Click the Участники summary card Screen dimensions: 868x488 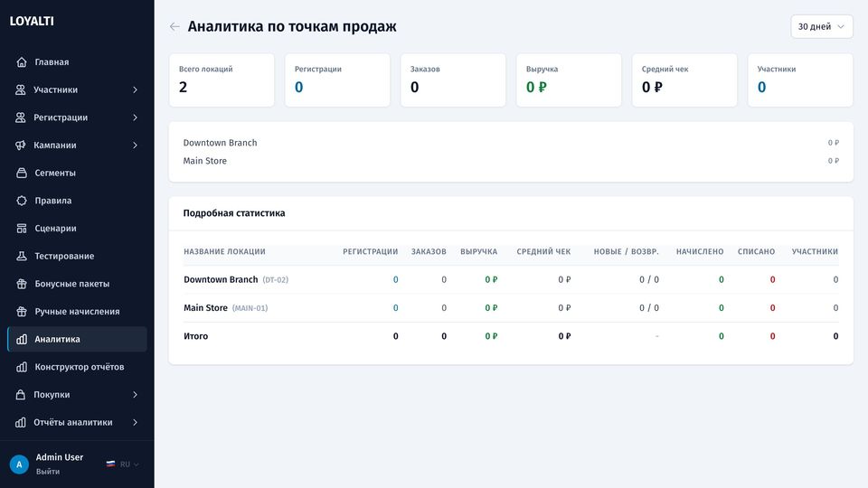point(800,80)
